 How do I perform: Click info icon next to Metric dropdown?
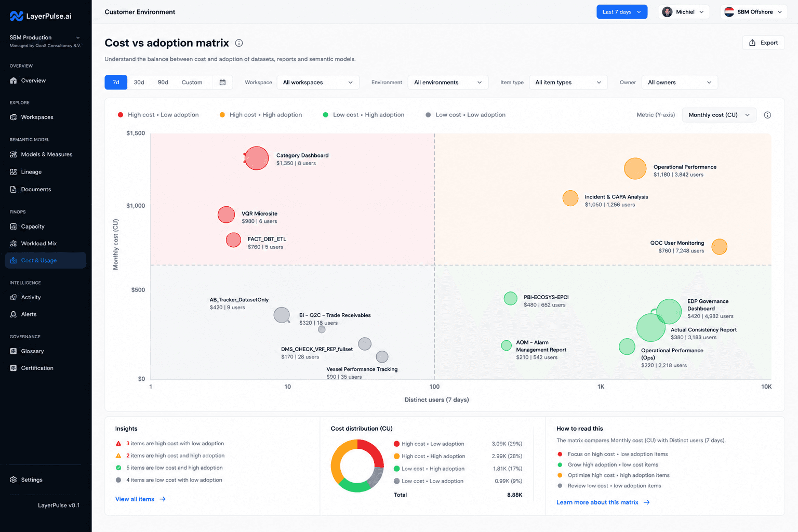coord(767,115)
